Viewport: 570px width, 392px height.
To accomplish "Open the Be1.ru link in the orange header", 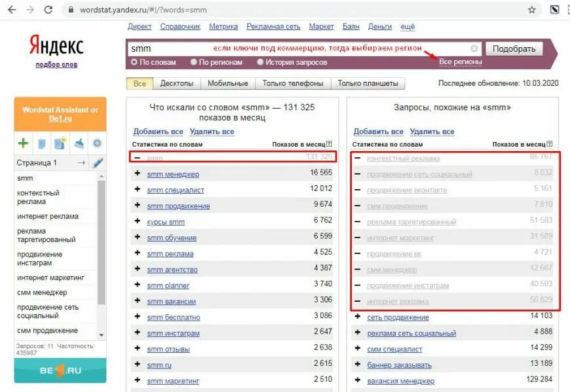I will 60,118.
